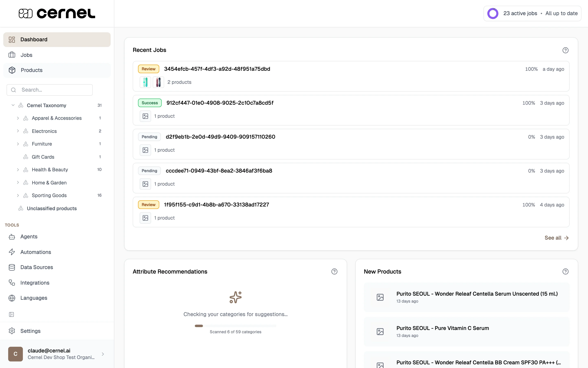Open the Products section
The width and height of the screenshot is (588, 368).
tap(57, 70)
